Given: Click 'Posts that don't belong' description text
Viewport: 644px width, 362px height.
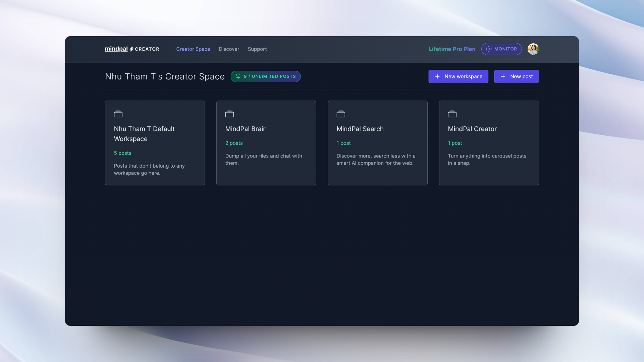Looking at the screenshot, I should pos(149,169).
